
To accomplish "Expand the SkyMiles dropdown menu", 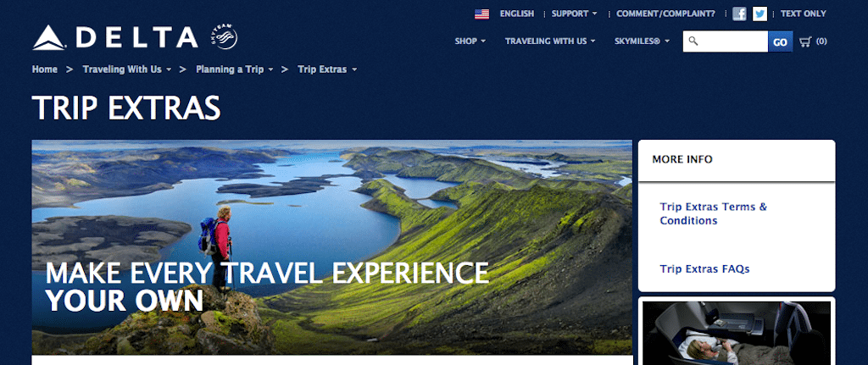I will pyautogui.click(x=643, y=41).
